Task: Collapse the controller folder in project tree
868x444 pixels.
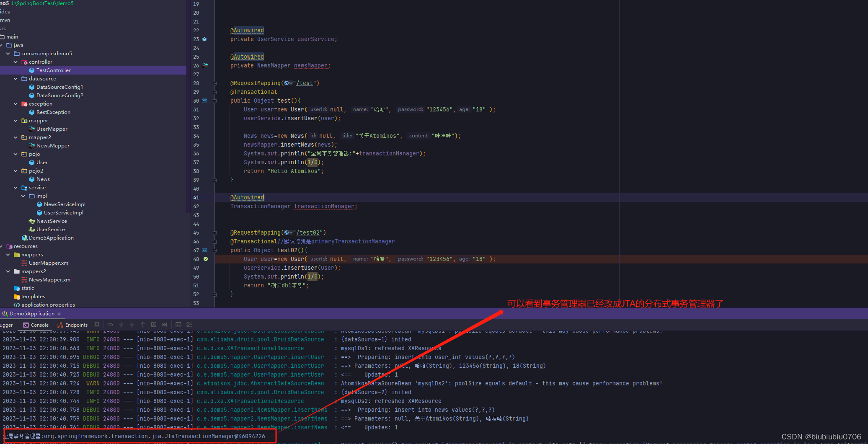Action: coord(15,62)
